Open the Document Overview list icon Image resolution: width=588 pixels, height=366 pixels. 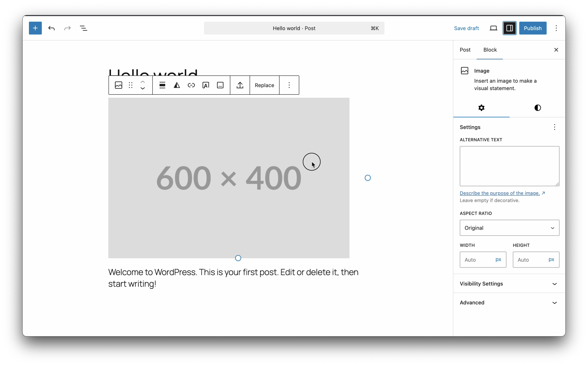tap(83, 28)
